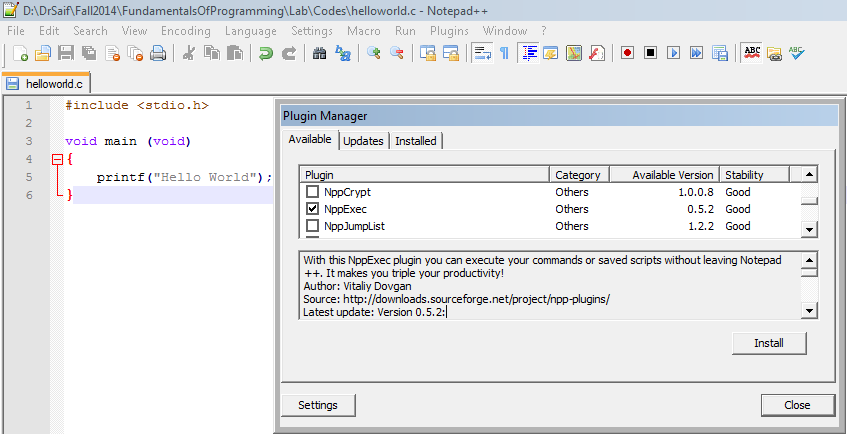
Task: Select the Available tab in Plugin Manager
Action: pos(310,139)
